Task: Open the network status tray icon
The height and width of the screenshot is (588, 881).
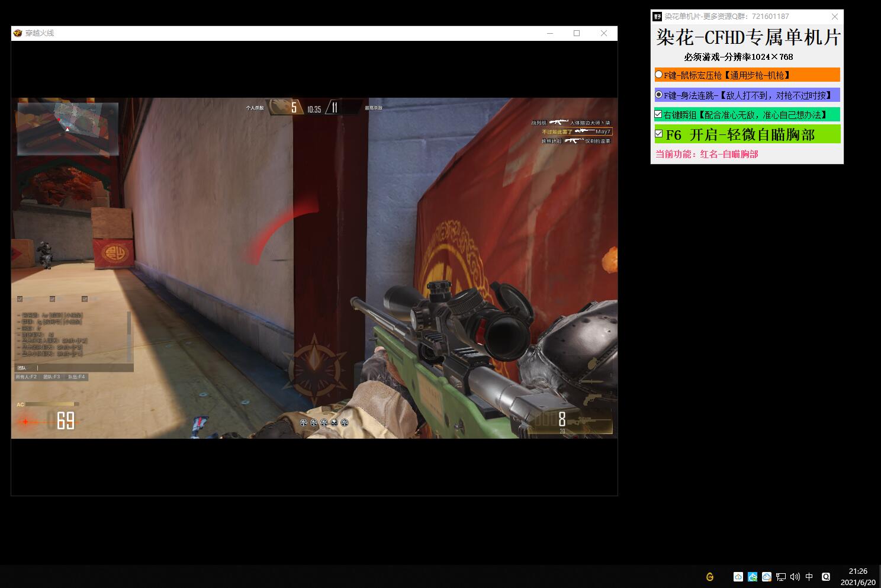Action: pos(781,577)
